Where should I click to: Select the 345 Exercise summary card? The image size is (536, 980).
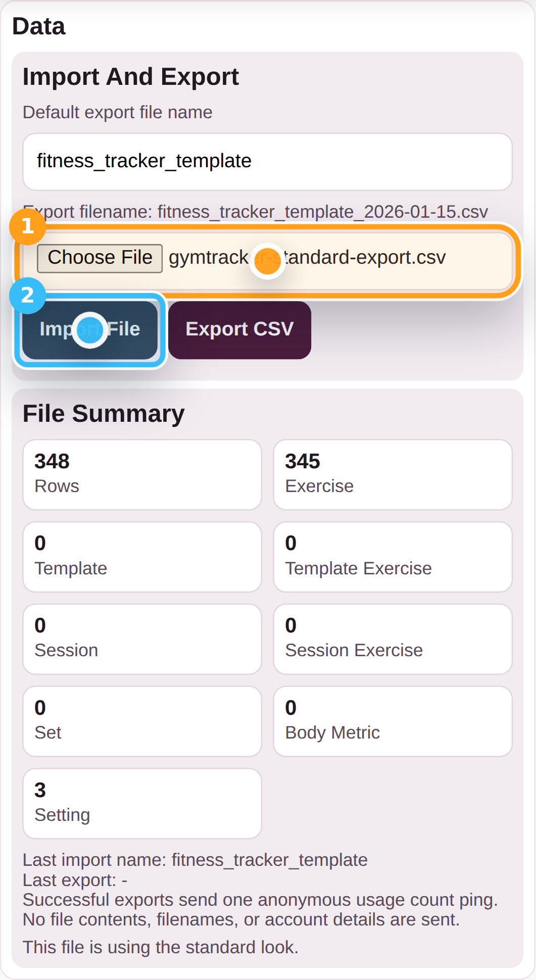click(393, 474)
